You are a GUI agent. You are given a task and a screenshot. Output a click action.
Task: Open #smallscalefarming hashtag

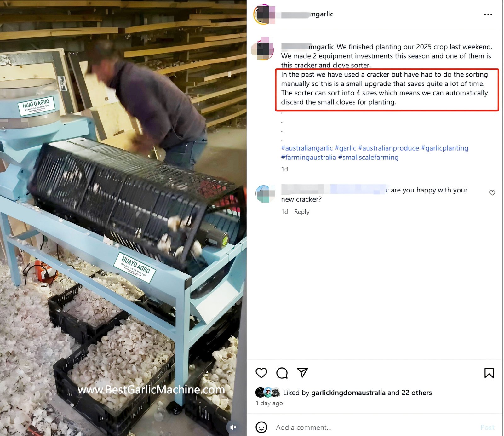point(368,157)
